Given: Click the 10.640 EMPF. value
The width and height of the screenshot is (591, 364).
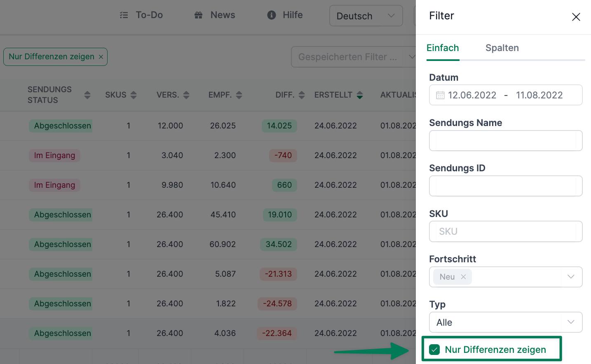Looking at the screenshot, I should click(x=223, y=185).
